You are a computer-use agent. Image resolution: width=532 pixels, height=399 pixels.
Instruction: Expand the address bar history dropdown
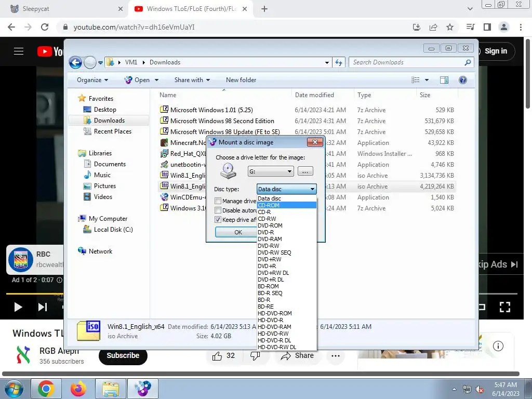(327, 63)
